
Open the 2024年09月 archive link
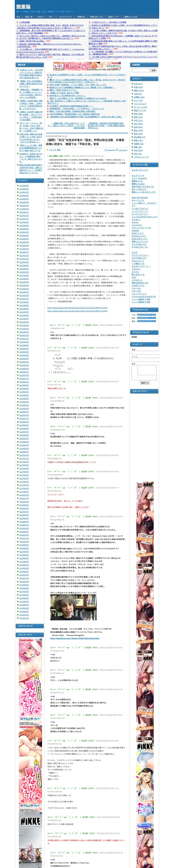[x=24, y=186]
